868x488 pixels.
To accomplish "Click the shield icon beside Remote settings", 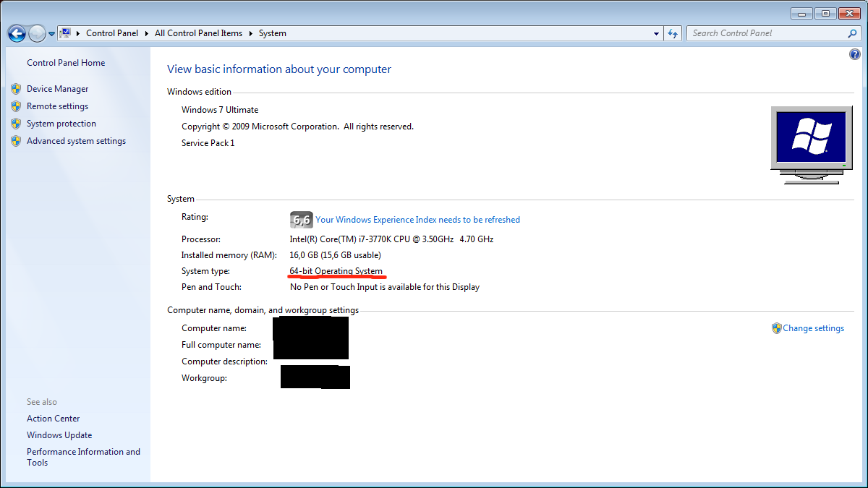I will [16, 106].
